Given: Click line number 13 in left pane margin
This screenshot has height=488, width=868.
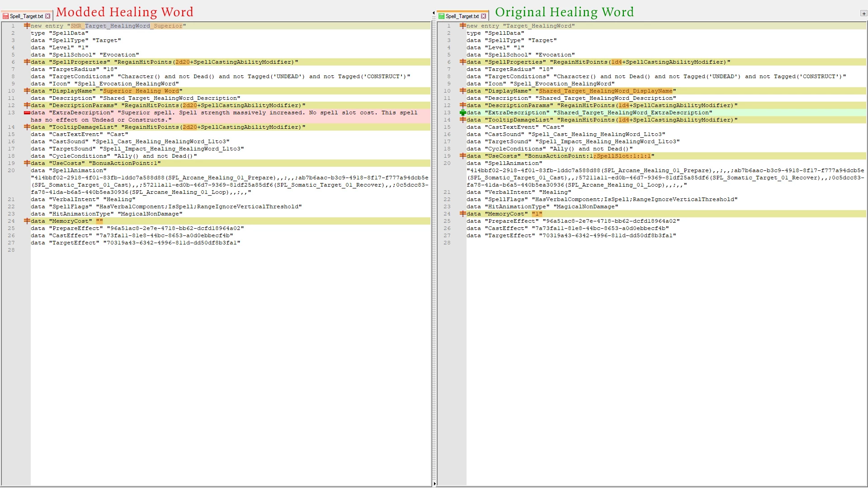Looking at the screenshot, I should pyautogui.click(x=11, y=113).
